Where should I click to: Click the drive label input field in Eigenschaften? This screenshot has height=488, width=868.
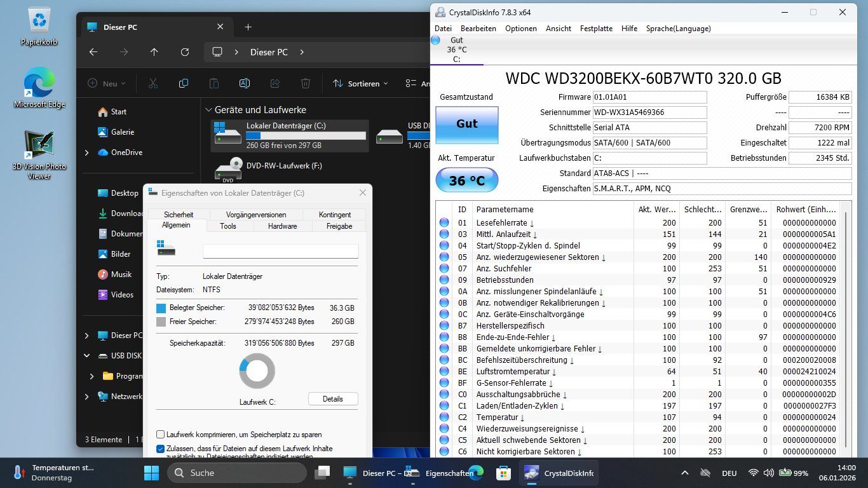click(x=281, y=251)
